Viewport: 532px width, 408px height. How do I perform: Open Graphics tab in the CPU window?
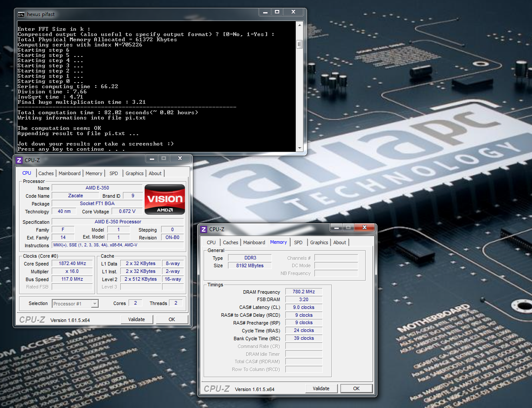pyautogui.click(x=135, y=173)
